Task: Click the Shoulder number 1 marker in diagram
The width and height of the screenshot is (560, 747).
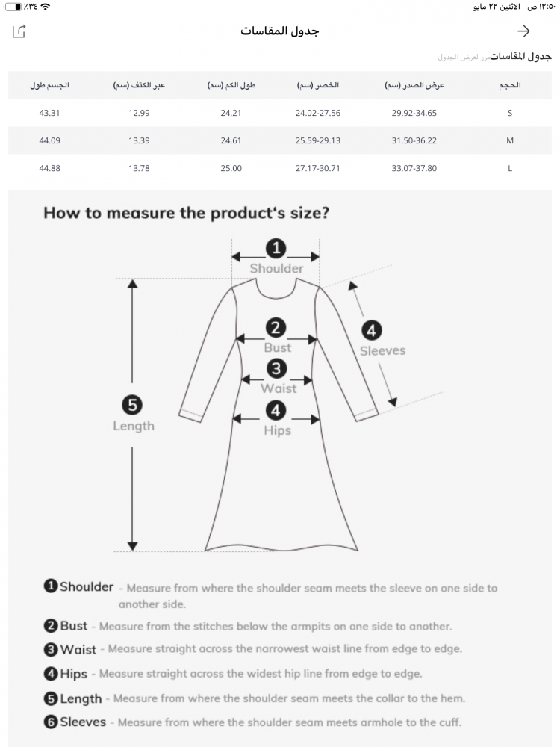Action: click(x=276, y=249)
